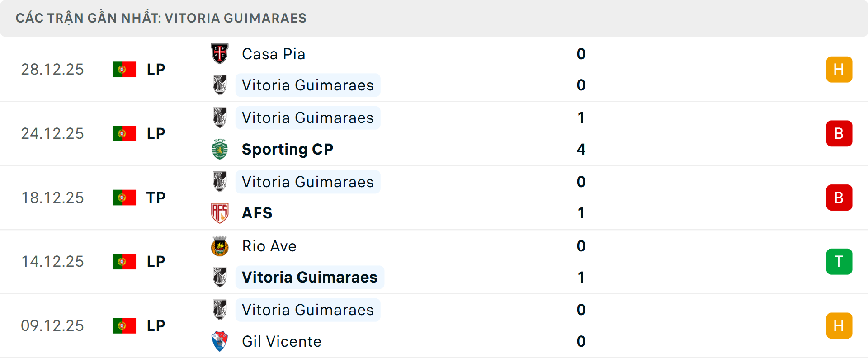Click the Portugal flag next to 28.12.25

pyautogui.click(x=124, y=69)
